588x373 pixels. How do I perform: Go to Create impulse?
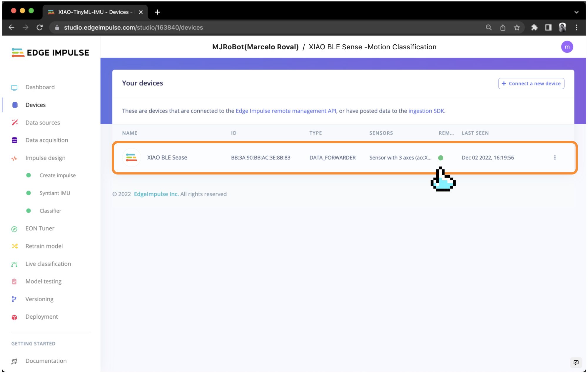click(58, 175)
